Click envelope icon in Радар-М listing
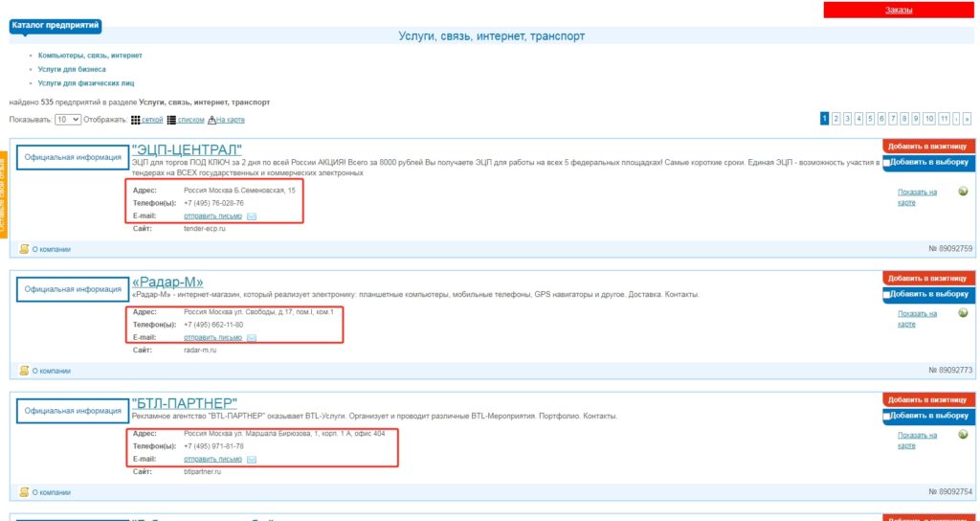Screen dimensions: 980x521 [252, 338]
